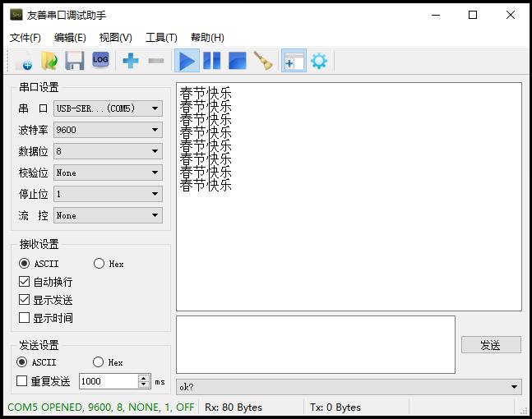Open the data bits dropdown
532x419 pixels.
pyautogui.click(x=108, y=151)
